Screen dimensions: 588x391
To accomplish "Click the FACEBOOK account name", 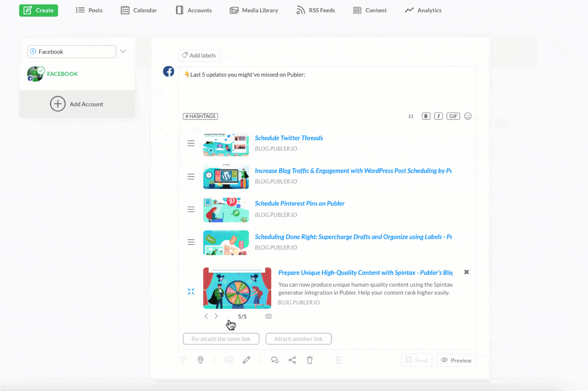I will (x=62, y=74).
